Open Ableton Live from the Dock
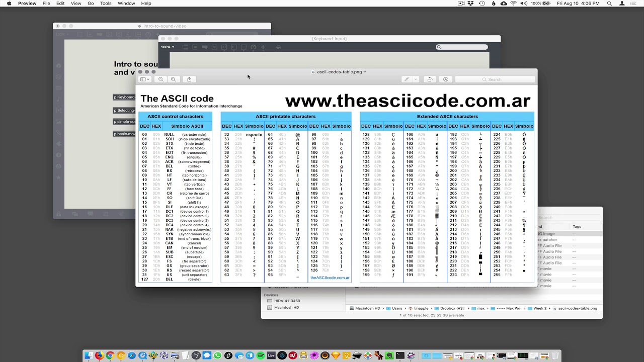644x362 pixels. point(271,355)
